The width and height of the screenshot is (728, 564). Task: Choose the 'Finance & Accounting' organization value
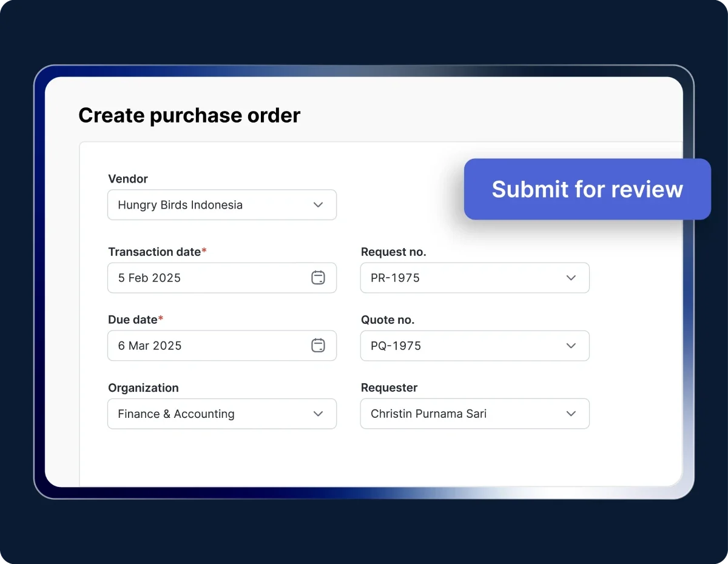[x=176, y=414]
